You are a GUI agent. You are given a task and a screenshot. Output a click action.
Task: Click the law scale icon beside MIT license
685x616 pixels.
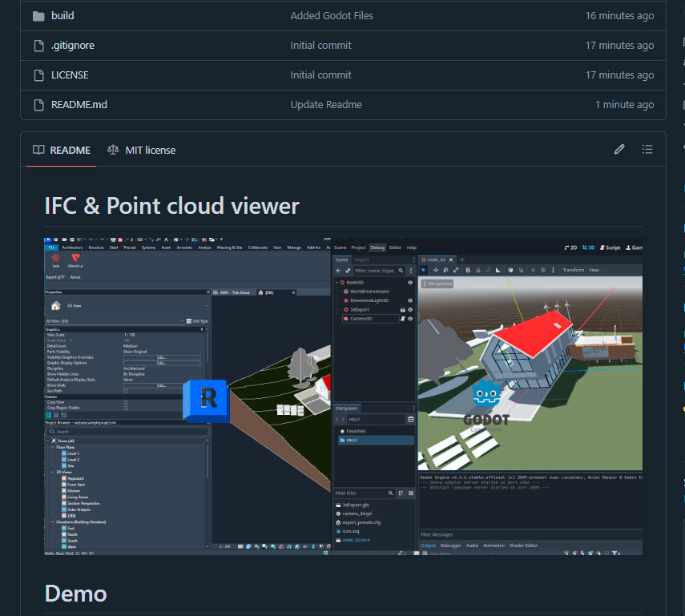113,150
